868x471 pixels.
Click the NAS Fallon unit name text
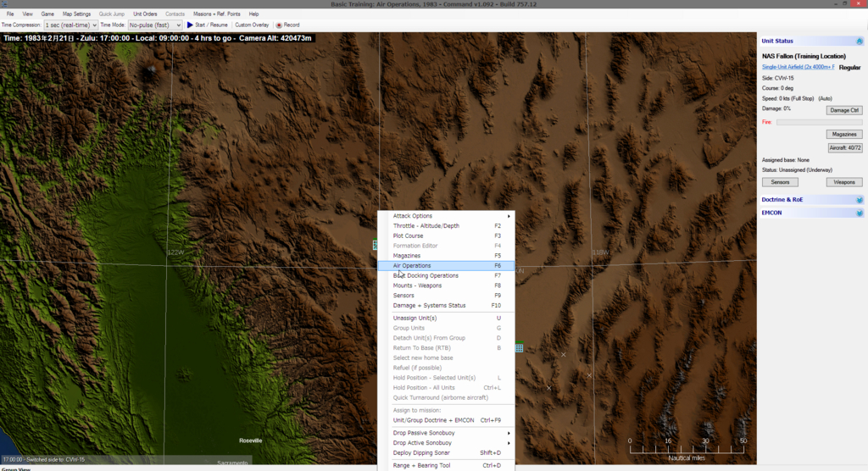(804, 56)
